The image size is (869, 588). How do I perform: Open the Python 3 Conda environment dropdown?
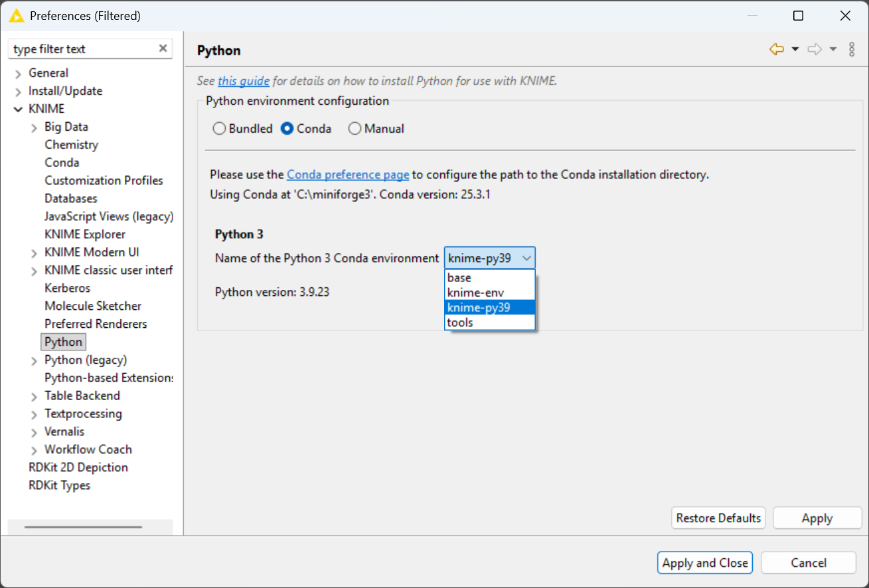coord(526,257)
